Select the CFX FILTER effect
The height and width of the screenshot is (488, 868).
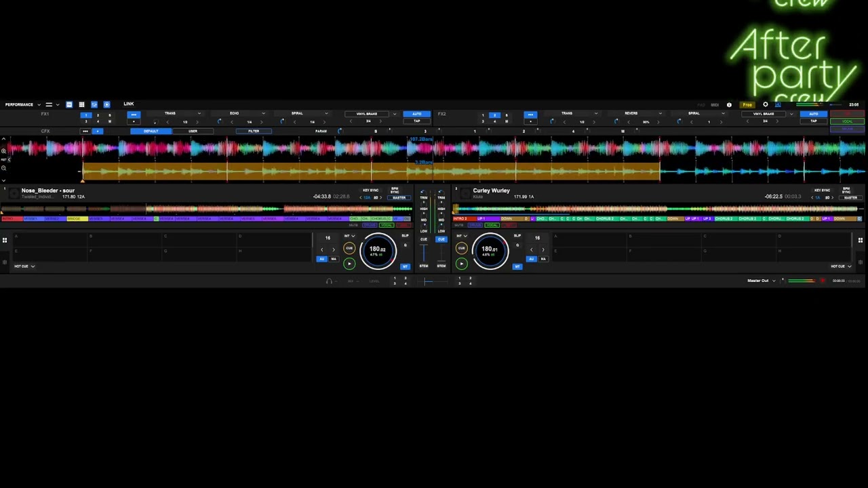tap(254, 131)
